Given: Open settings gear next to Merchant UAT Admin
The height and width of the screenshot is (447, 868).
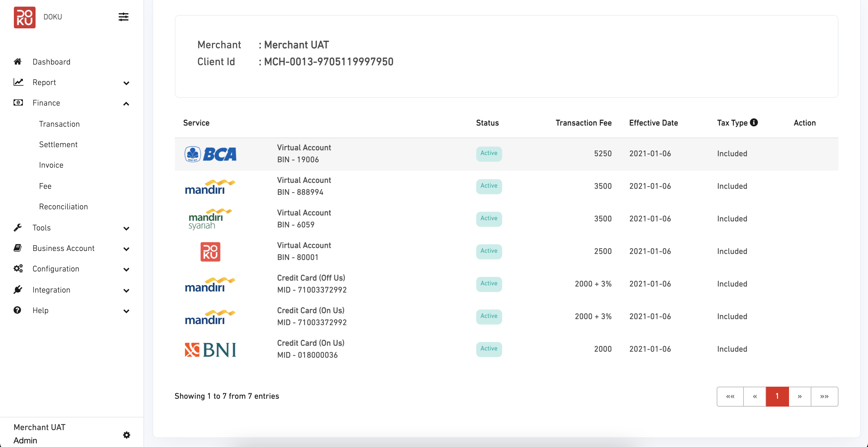Looking at the screenshot, I should (x=127, y=435).
